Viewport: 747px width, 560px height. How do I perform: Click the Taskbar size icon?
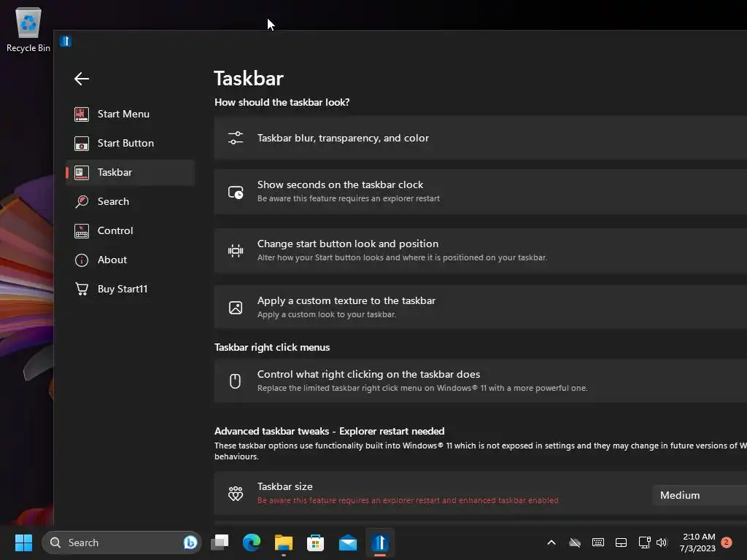tap(236, 494)
